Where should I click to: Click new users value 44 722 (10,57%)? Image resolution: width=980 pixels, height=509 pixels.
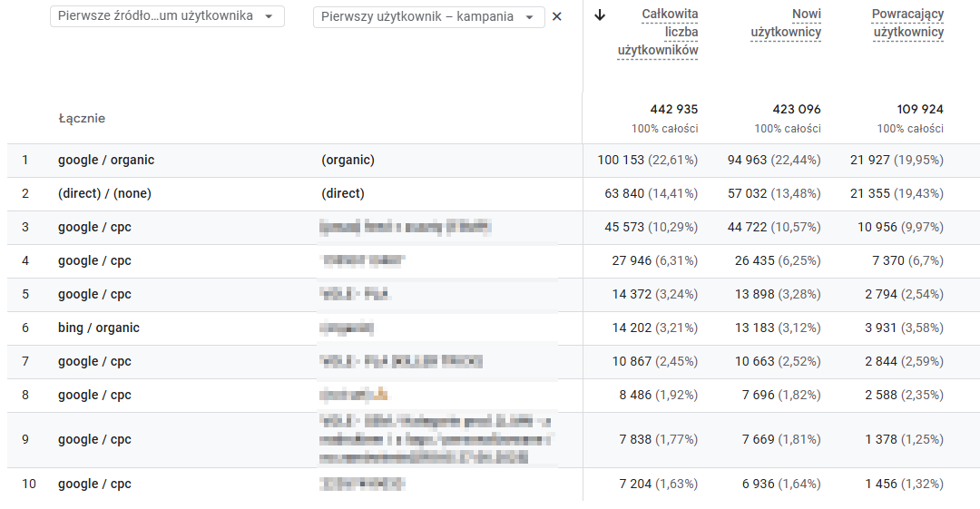(774, 228)
